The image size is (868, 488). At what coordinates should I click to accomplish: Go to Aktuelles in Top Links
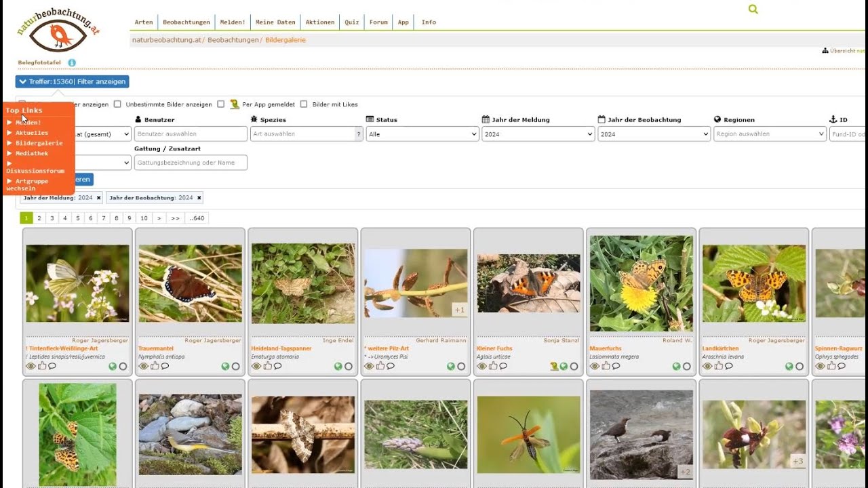point(32,133)
